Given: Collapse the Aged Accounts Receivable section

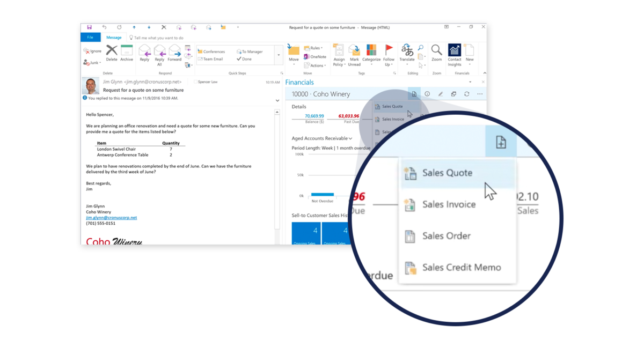Looking at the screenshot, I should click(350, 138).
